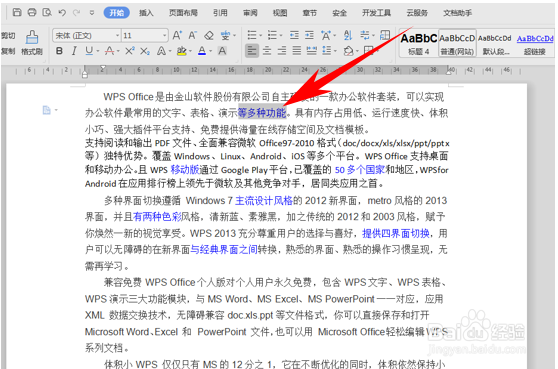The width and height of the screenshot is (558, 369).
Task: Toggle show/hide paragraph marks icon
Action: click(365, 35)
